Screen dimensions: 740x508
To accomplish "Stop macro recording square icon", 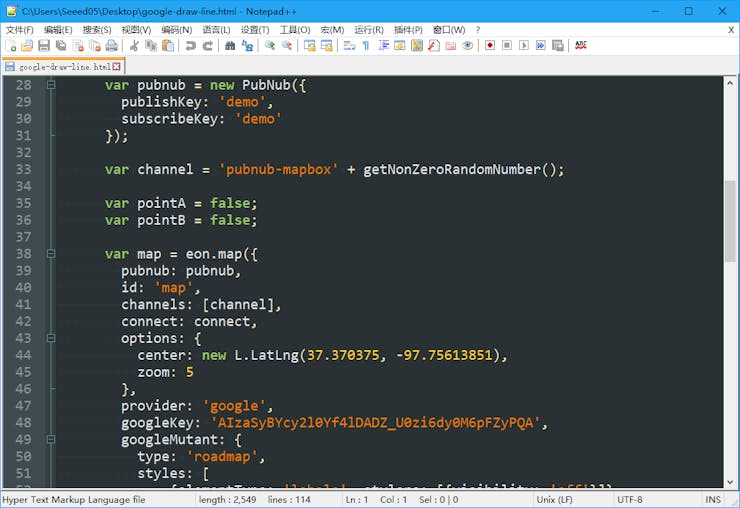I will 507,45.
